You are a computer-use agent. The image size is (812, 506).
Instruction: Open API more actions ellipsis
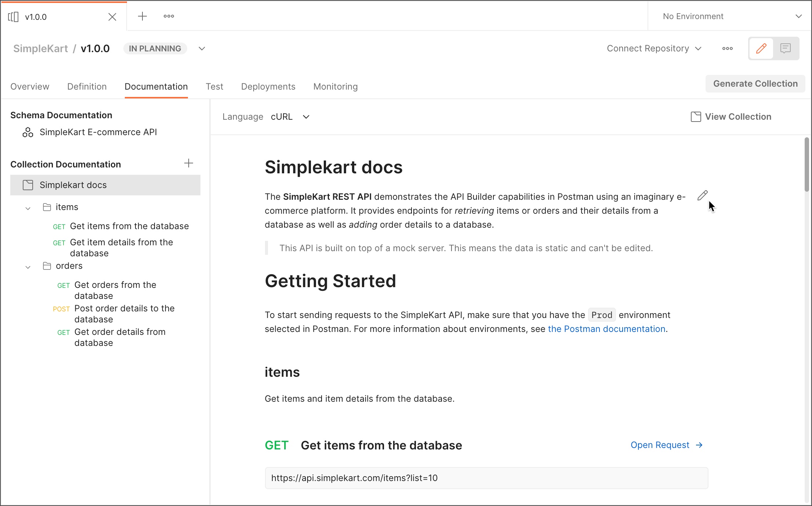click(728, 48)
